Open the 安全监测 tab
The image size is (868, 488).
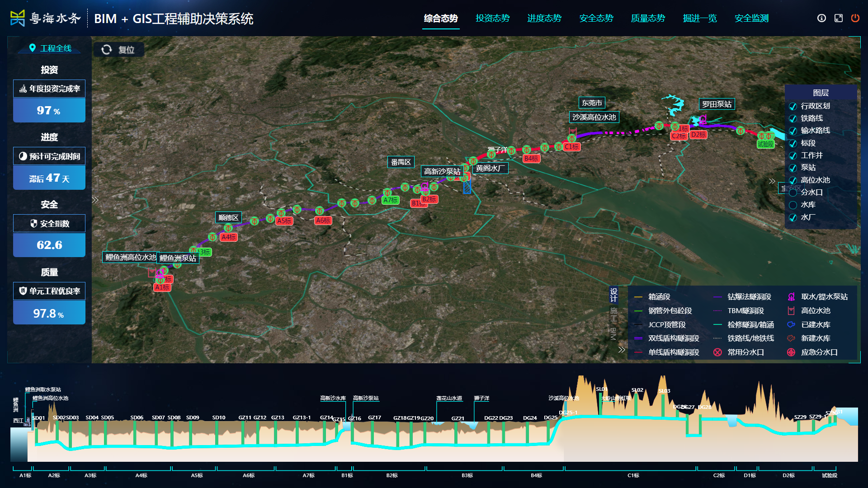pyautogui.click(x=752, y=19)
